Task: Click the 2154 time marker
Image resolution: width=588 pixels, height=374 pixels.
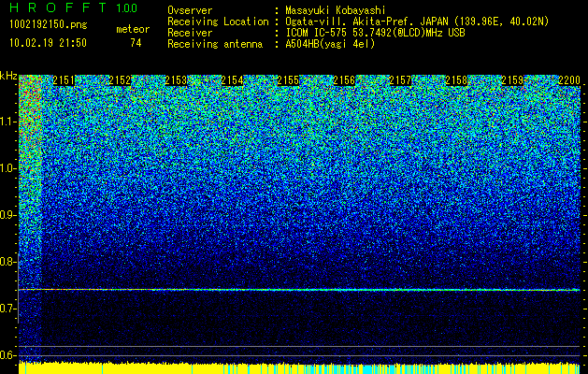Action: pyautogui.click(x=232, y=80)
